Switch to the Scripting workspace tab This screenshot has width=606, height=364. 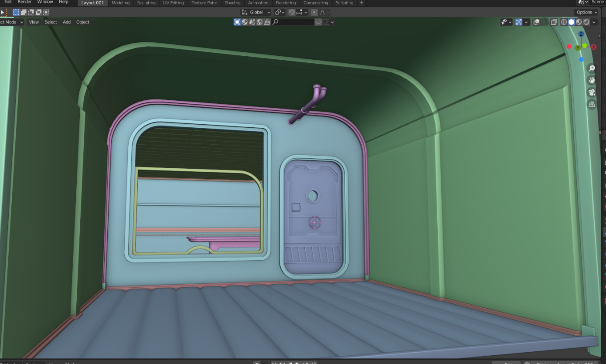(x=344, y=3)
